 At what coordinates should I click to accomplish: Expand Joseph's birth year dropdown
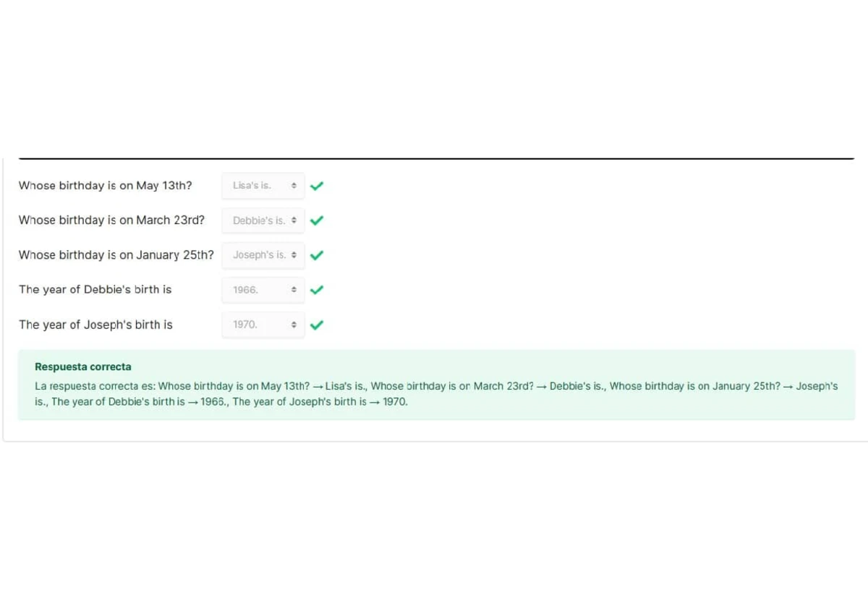coord(263,325)
